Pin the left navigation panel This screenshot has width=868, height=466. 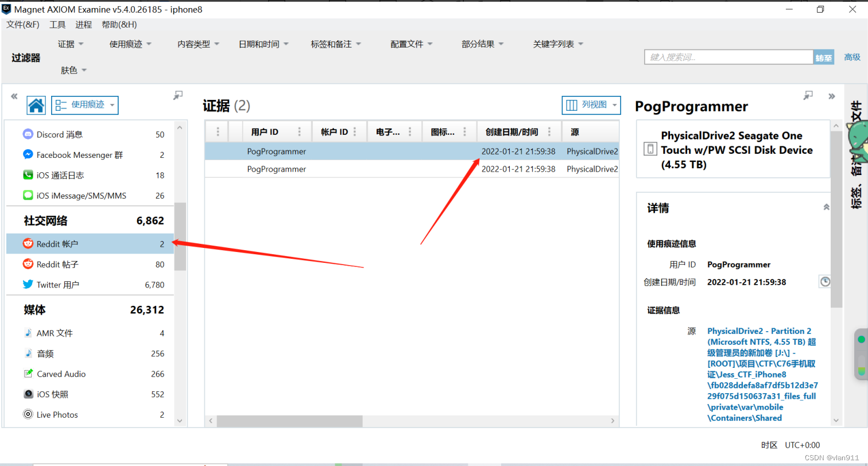(x=178, y=95)
